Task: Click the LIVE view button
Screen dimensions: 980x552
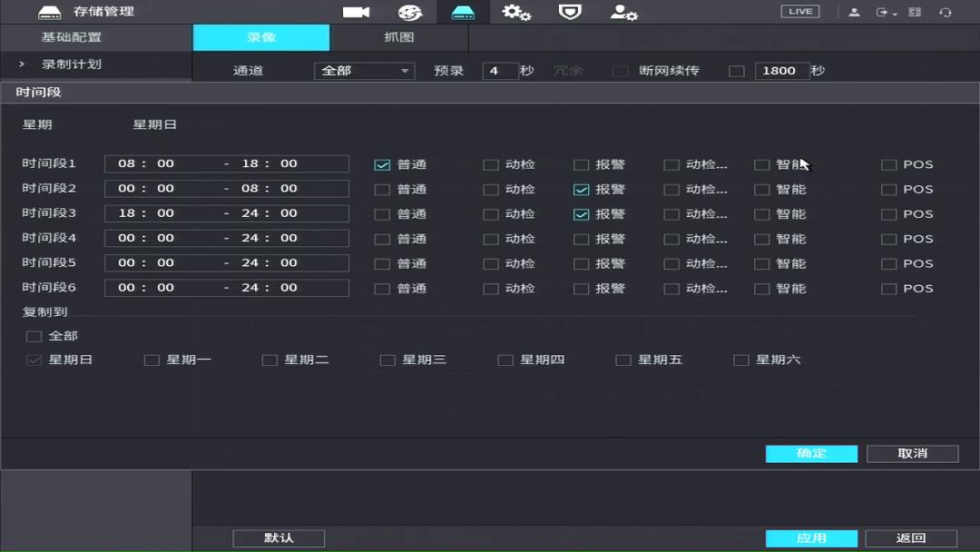Action: [x=799, y=11]
